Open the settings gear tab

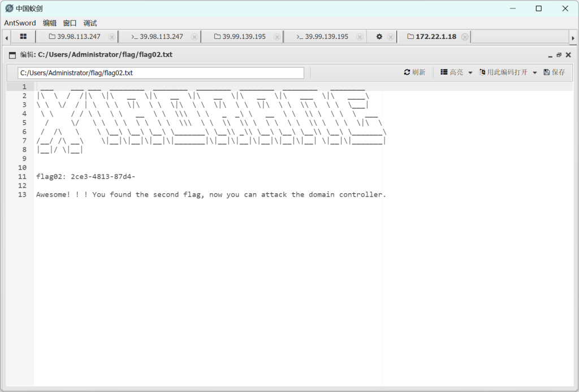click(379, 37)
